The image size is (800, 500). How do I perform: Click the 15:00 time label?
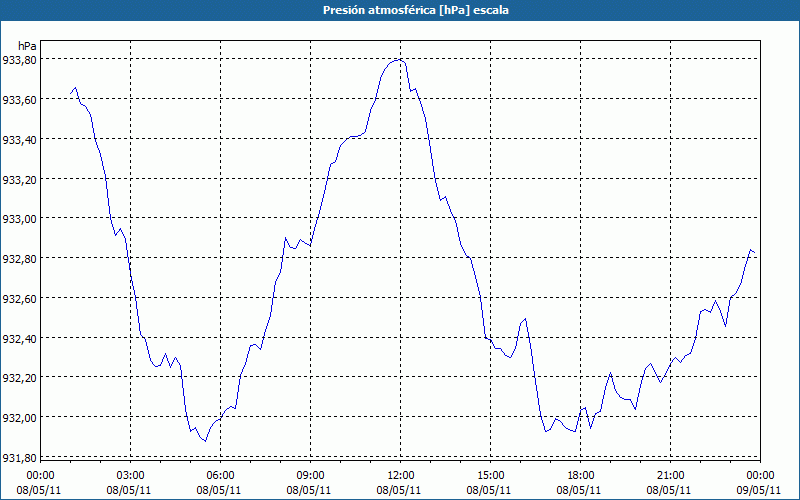[x=490, y=476]
